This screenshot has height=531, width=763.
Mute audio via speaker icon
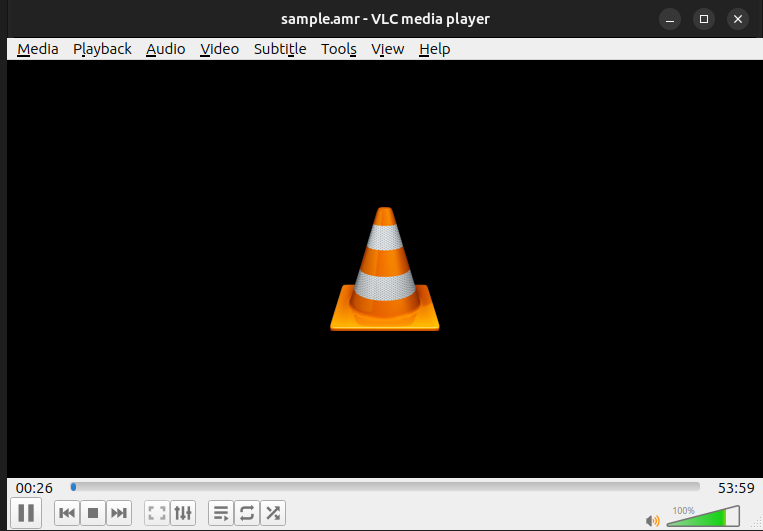pos(653,521)
